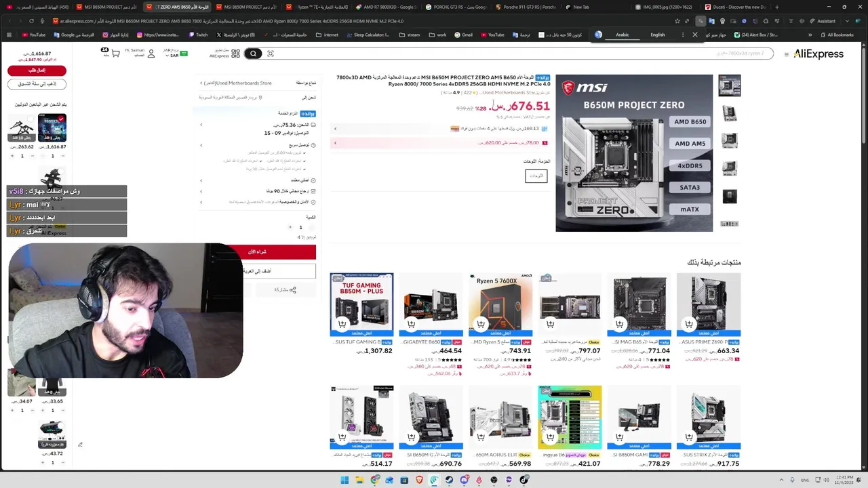This screenshot has width=868, height=488.
Task: Open B650M AORUS ELITE 569.98 product
Action: coord(500,418)
